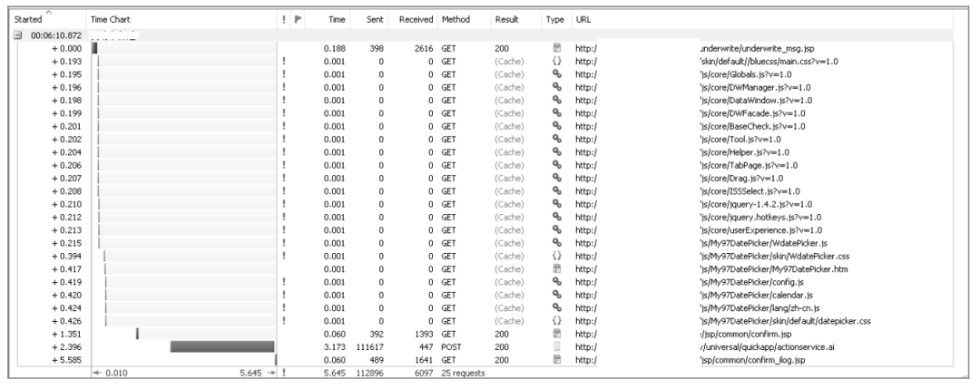Click the script type icon for Tool.js
This screenshot has height=389, width=980.
(x=557, y=140)
